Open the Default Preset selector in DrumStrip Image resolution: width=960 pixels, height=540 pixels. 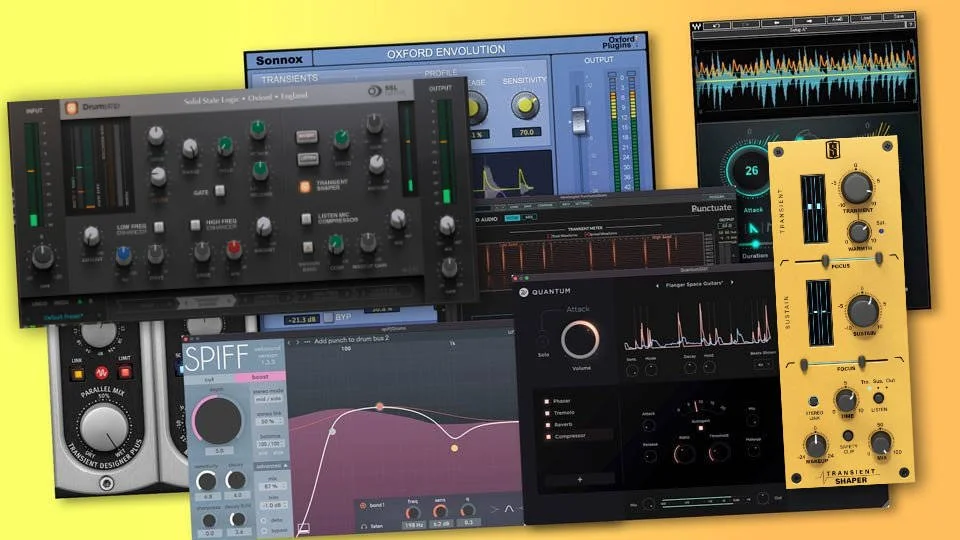coord(63,317)
